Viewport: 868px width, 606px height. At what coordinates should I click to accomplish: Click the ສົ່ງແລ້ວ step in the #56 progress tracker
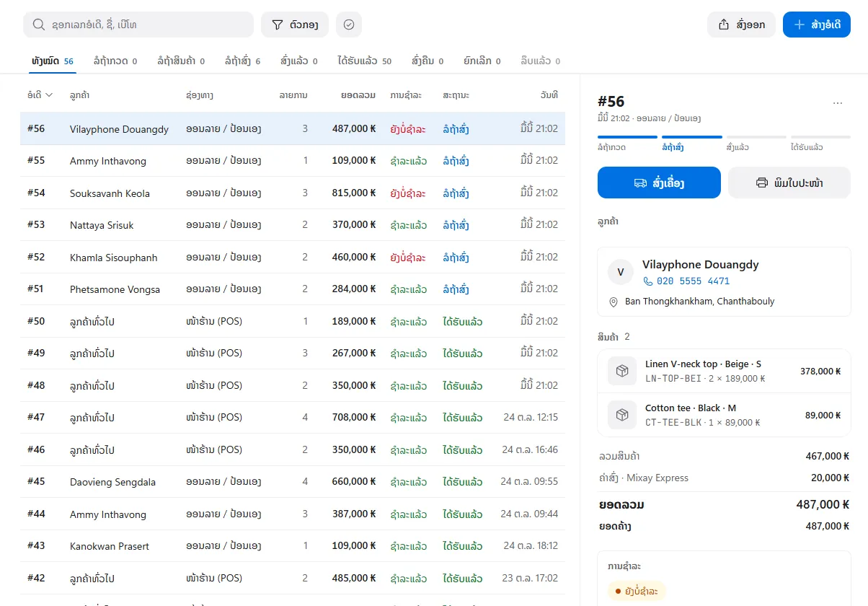click(756, 142)
